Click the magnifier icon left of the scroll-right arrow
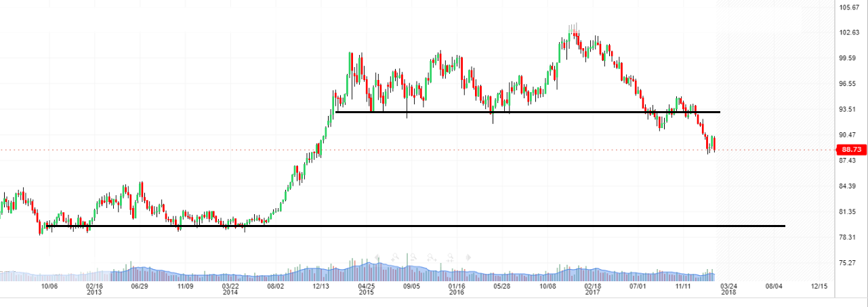Screen dimensions: 868x307 [450, 258]
